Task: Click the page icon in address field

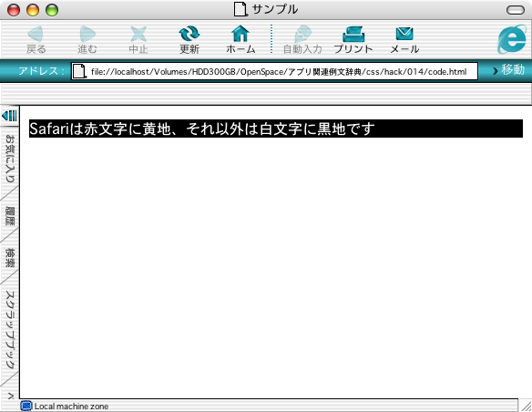Action: tap(80, 71)
